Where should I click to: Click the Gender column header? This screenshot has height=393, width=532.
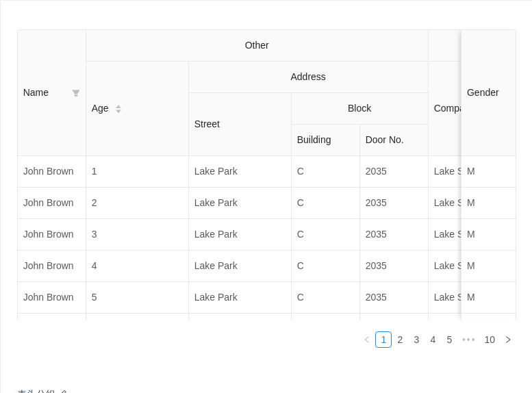pos(483,92)
